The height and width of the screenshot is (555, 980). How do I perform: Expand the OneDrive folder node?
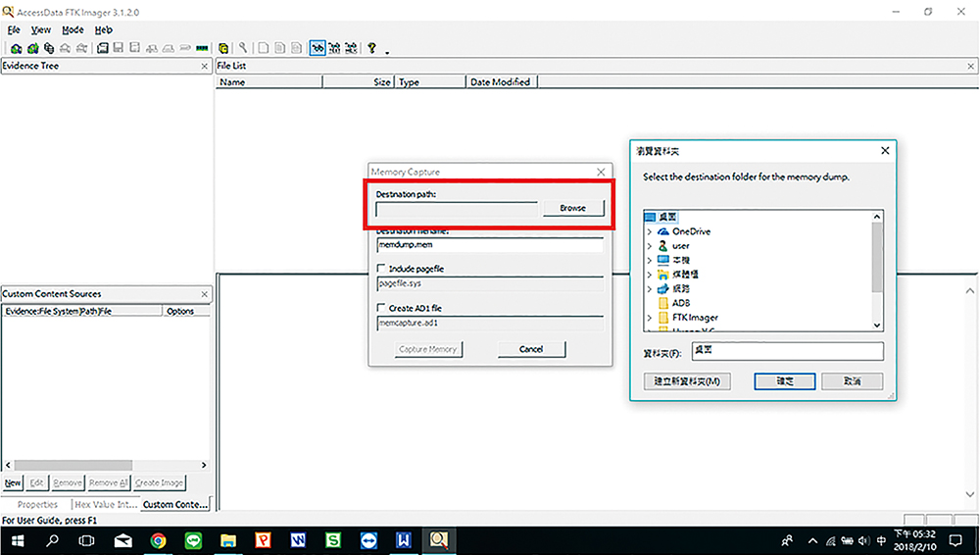click(650, 231)
